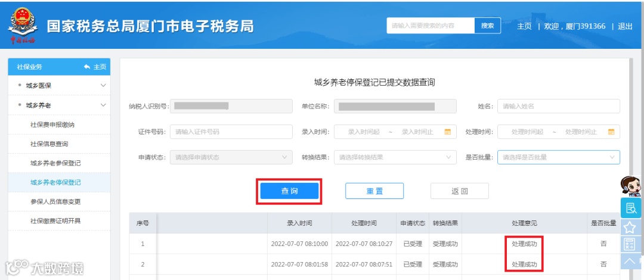This screenshot has width=644, height=280.
Task: Click 处理成功 in row 2
Action: pos(524,264)
